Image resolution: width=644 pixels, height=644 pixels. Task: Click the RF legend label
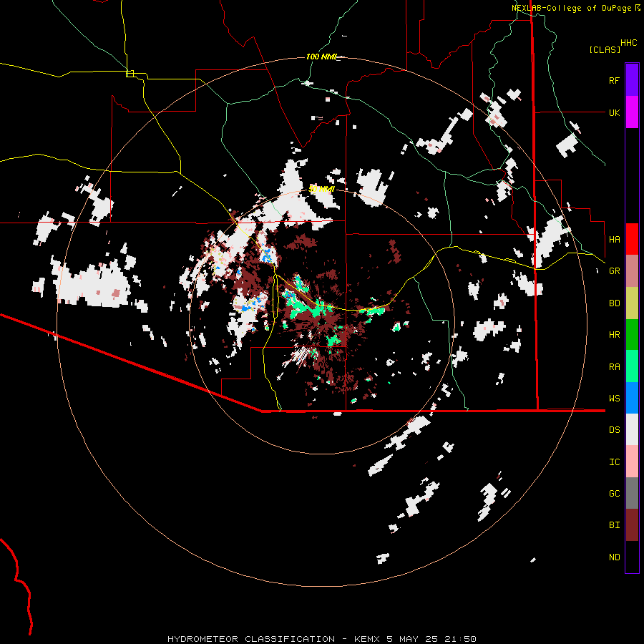point(614,80)
